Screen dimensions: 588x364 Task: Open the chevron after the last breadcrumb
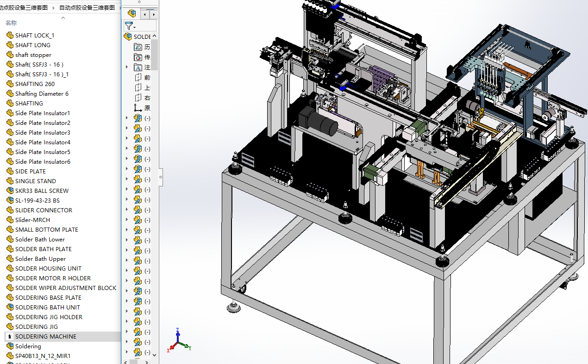(119, 7)
